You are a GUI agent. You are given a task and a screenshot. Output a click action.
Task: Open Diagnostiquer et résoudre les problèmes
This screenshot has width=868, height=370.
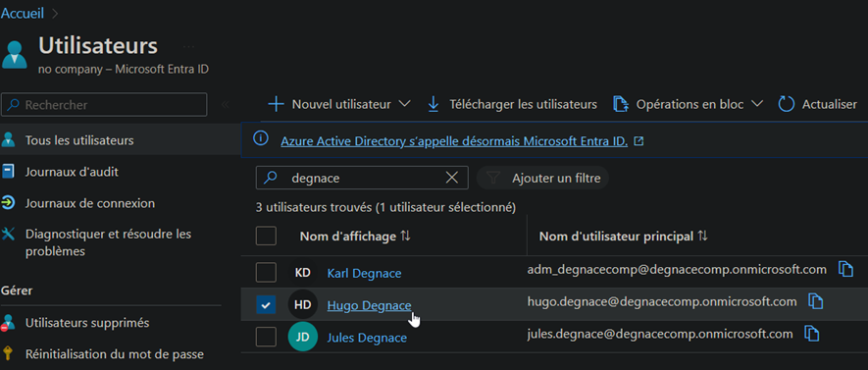[108, 242]
